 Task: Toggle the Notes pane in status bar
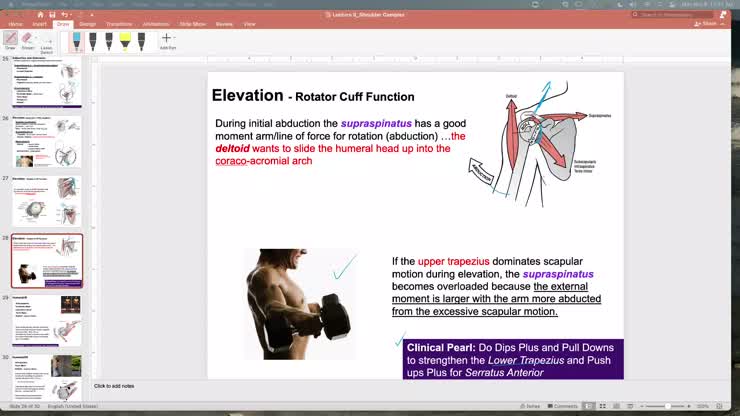pyautogui.click(x=532, y=406)
